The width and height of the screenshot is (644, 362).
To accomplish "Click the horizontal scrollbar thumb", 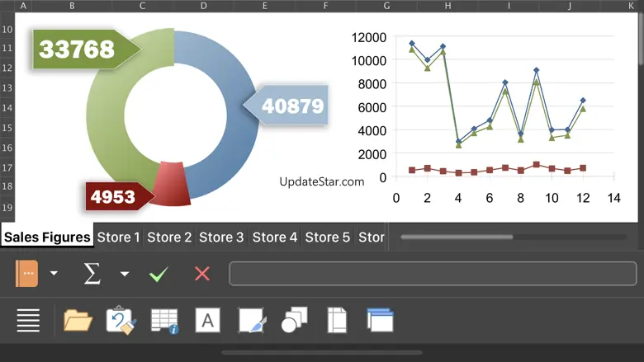I will (457, 237).
